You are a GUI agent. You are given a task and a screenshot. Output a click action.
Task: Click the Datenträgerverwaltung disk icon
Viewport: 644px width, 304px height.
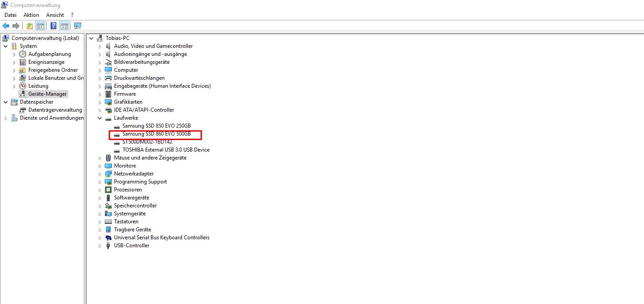23,110
